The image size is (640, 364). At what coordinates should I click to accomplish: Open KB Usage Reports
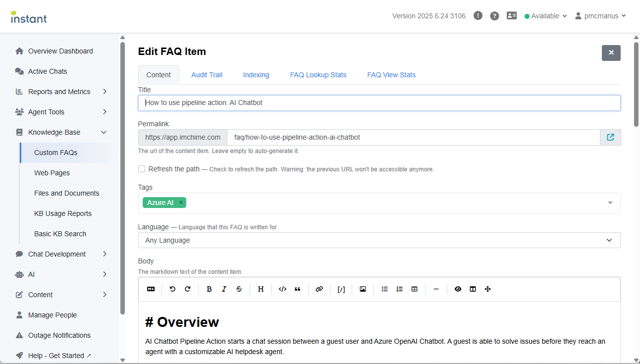pos(63,213)
